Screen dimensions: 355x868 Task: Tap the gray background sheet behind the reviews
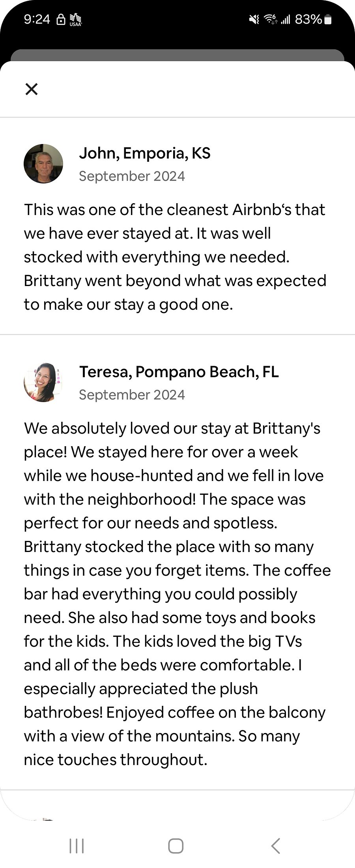coord(177,55)
